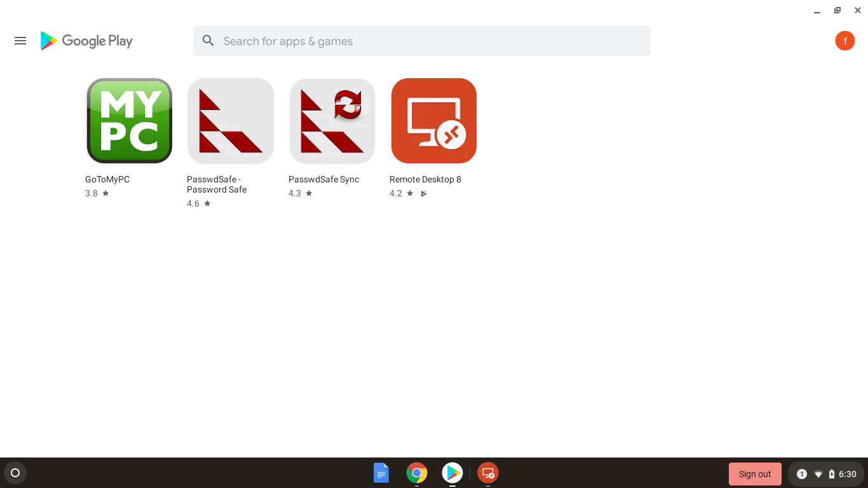868x488 pixels.
Task: Focus the Search for apps & games field
Action: [x=422, y=41]
